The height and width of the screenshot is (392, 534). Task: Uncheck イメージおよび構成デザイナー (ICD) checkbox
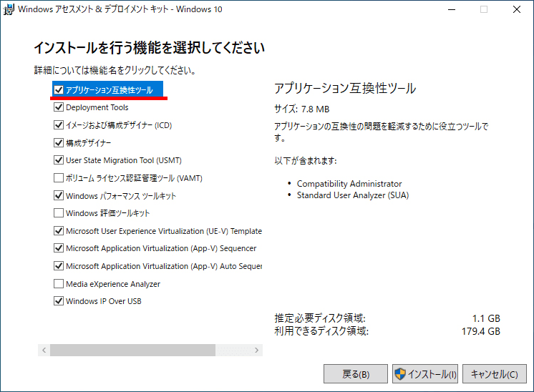[59, 125]
